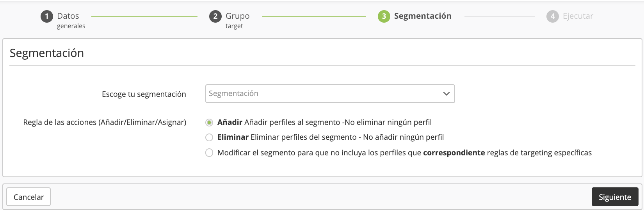This screenshot has width=644, height=210.
Task: Click the Escoge tu segmentación label
Action: 144,94
